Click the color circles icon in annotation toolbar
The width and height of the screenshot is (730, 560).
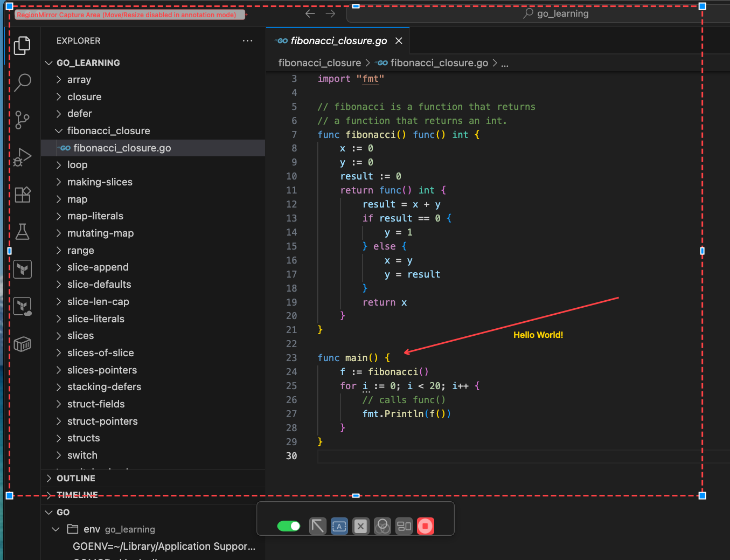[383, 526]
